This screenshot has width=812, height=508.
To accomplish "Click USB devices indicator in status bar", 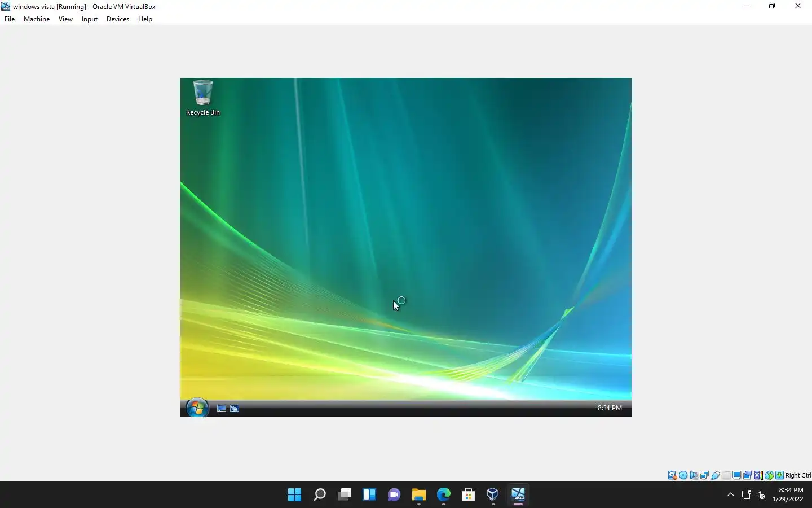I will [x=716, y=475].
